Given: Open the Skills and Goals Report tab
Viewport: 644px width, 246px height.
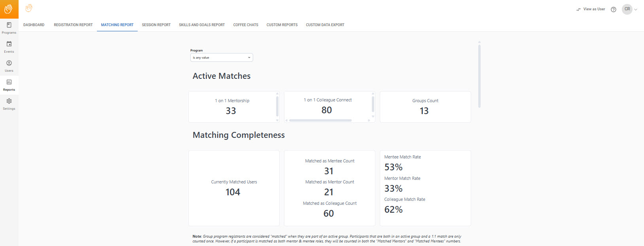Looking at the screenshot, I should point(202,25).
